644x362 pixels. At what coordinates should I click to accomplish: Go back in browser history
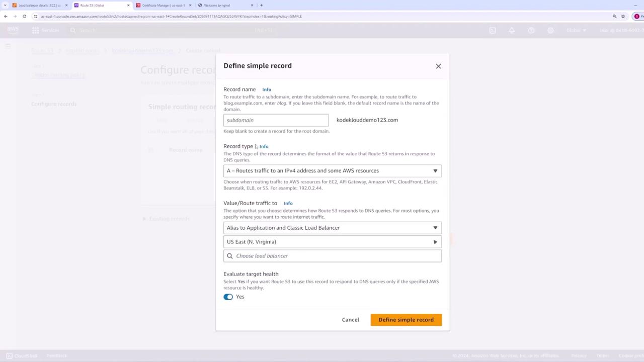[x=6, y=16]
